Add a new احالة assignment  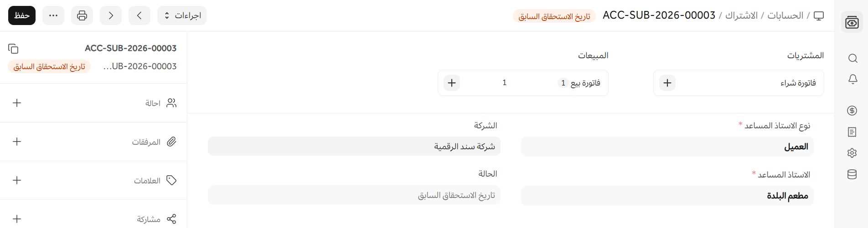pyautogui.click(x=17, y=103)
